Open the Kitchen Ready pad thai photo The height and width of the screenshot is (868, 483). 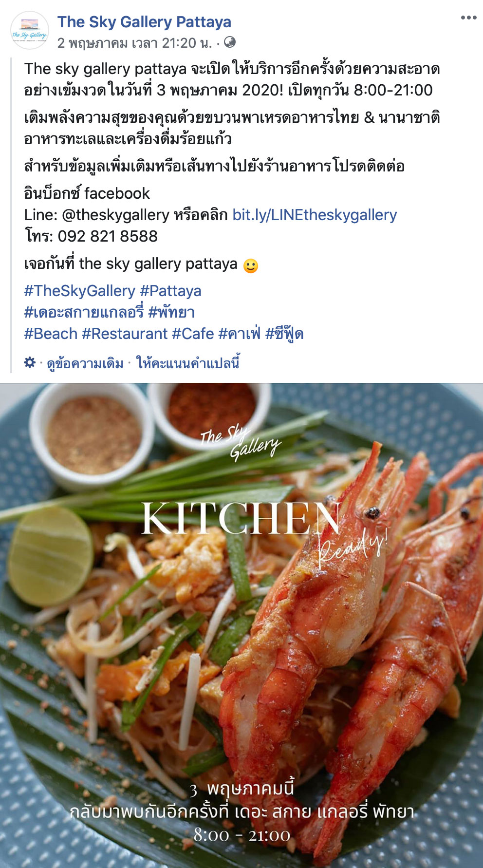(241, 625)
